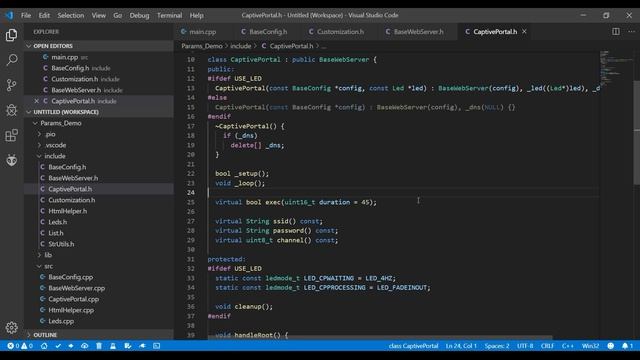
Task: Click the PlatformIO Build checkmark icon
Action: point(58,346)
